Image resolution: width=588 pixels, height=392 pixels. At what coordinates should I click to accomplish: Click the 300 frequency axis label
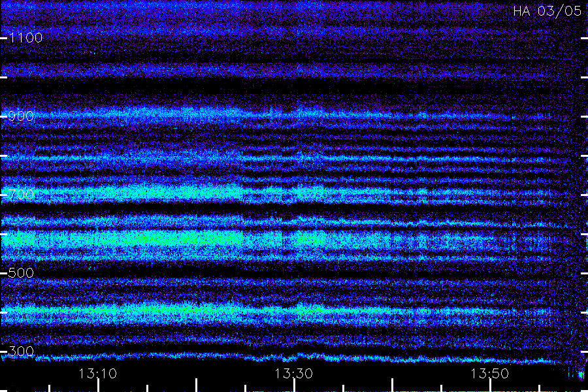pos(21,351)
